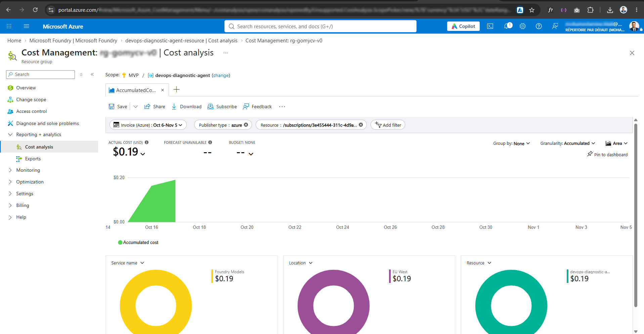Remove the Publisher type azure filter
Screen dimensions: 644x334
click(x=246, y=125)
